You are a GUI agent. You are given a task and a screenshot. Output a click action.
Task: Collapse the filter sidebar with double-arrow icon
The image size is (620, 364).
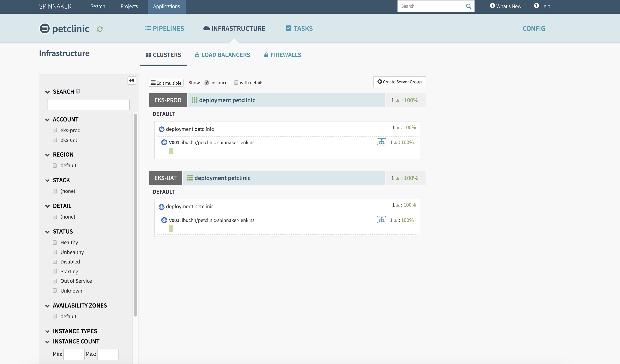[x=132, y=80]
